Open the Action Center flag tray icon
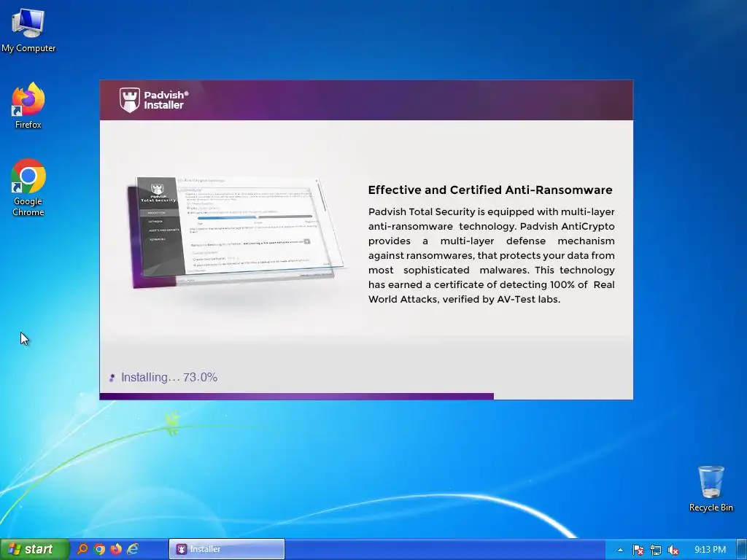The height and width of the screenshot is (560, 747). [x=638, y=550]
